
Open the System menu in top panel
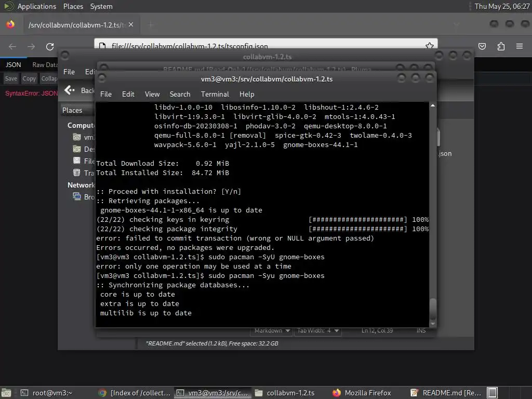tap(101, 6)
